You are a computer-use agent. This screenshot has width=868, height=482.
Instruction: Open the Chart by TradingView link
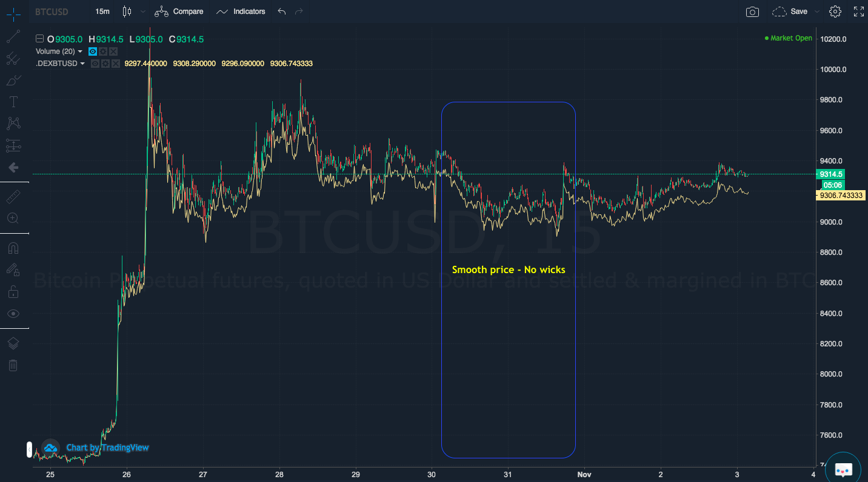[x=108, y=447]
